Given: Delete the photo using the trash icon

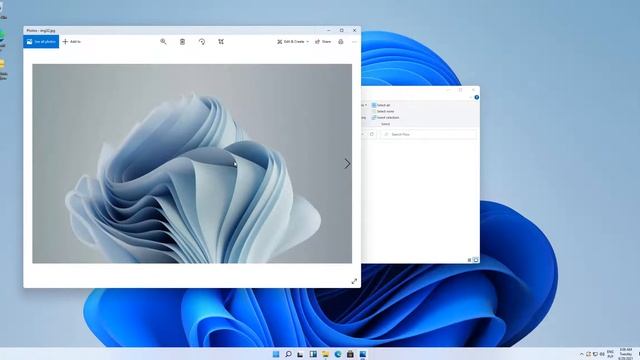Looking at the screenshot, I should (182, 42).
